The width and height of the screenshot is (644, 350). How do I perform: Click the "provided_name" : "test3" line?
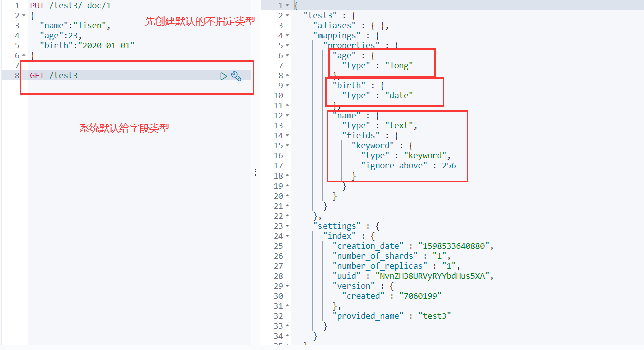click(x=392, y=316)
